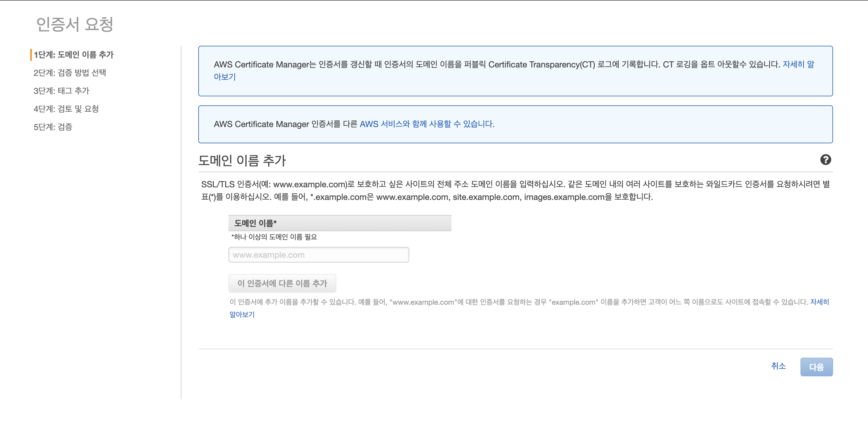
Task: Focus the www.example.com domain input field
Action: click(319, 255)
